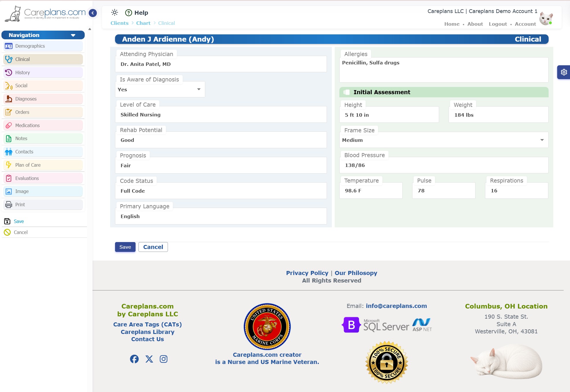This screenshot has width=570, height=392.
Task: Click the Help question mark icon
Action: click(129, 13)
